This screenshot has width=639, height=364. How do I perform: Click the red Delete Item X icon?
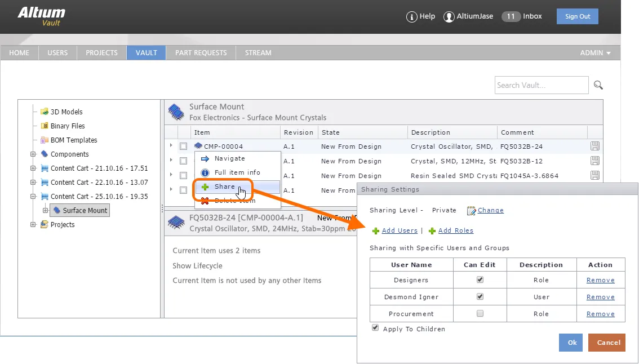pyautogui.click(x=205, y=201)
